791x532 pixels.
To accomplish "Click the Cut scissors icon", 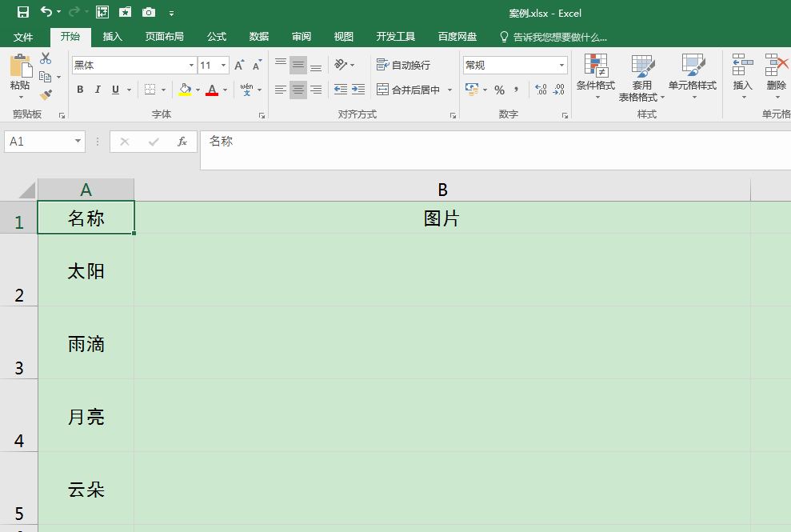I will point(46,58).
